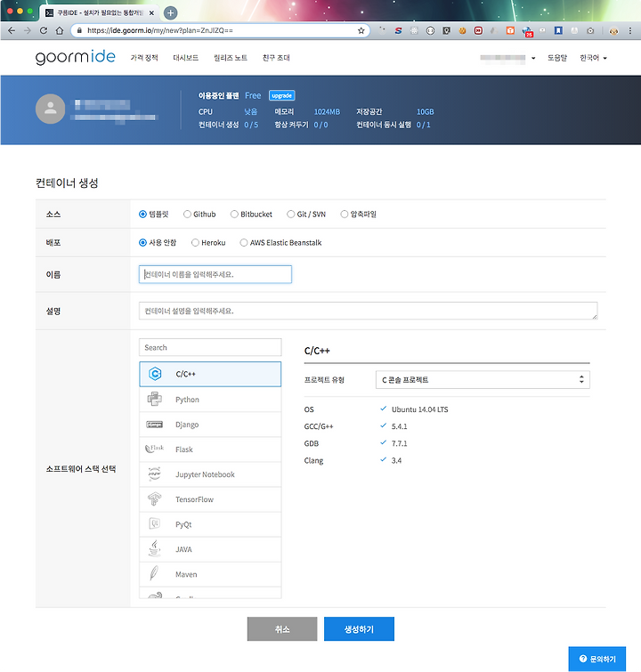The width and height of the screenshot is (641, 672).
Task: Select the 템플릿 source radio button
Action: [x=142, y=214]
